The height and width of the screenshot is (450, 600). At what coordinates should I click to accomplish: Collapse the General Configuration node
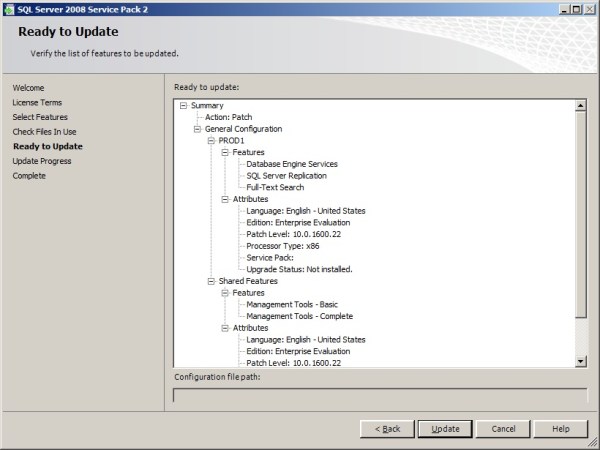pos(197,129)
